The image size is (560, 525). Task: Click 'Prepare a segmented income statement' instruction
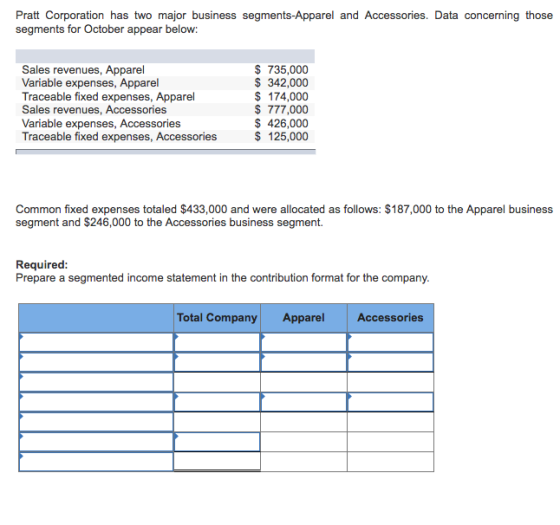tap(222, 278)
